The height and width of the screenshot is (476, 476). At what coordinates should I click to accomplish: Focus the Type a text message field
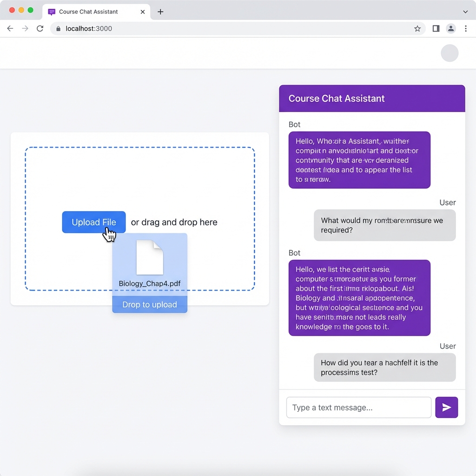point(358,408)
